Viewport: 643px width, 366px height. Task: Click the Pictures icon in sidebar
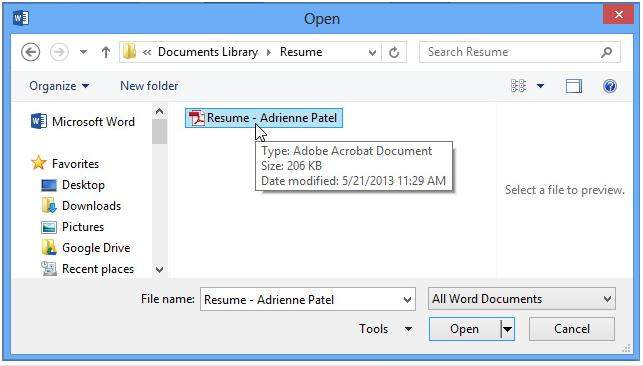pos(49,227)
